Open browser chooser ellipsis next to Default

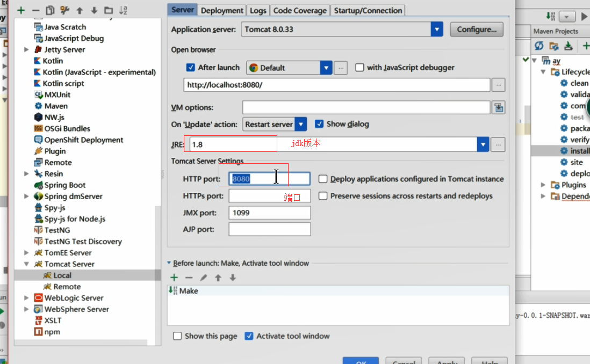(341, 68)
